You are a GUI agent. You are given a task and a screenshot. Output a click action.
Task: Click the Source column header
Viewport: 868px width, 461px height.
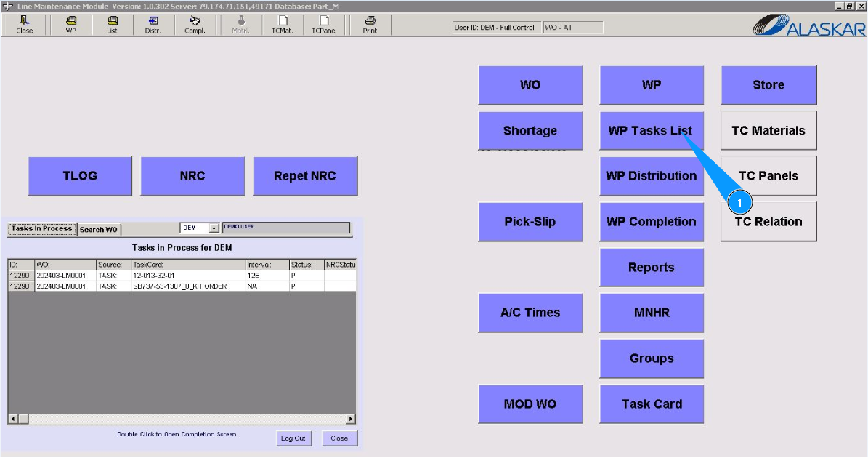click(113, 265)
